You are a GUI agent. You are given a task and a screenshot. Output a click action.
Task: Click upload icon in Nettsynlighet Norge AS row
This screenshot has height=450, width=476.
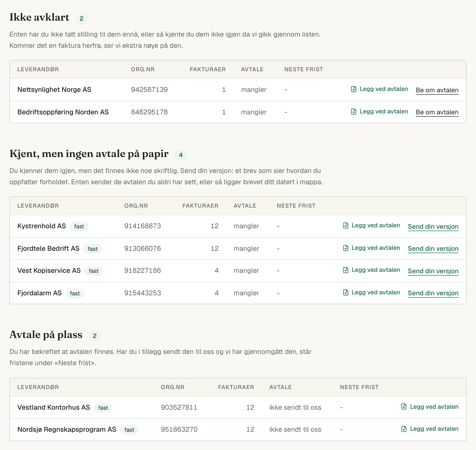353,89
